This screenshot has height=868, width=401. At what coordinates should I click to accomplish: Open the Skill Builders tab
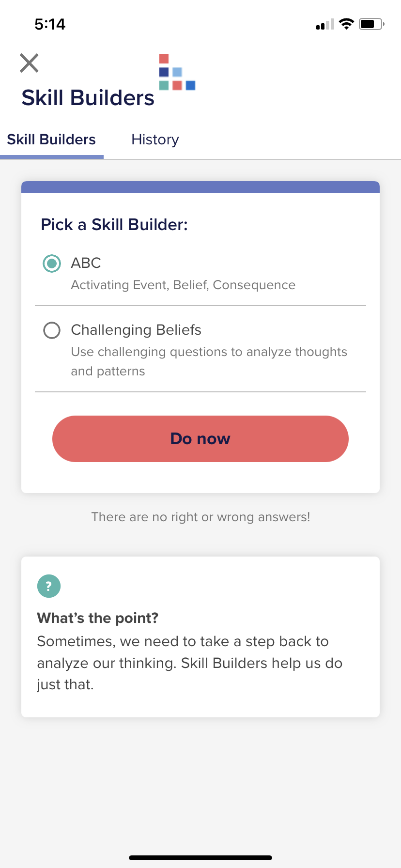click(x=51, y=139)
